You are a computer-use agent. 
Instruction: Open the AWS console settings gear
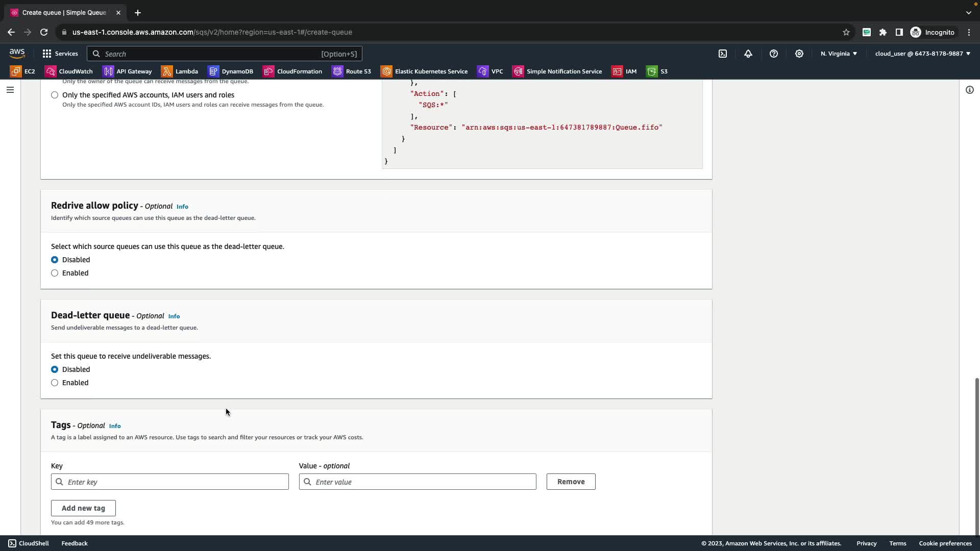(799, 54)
